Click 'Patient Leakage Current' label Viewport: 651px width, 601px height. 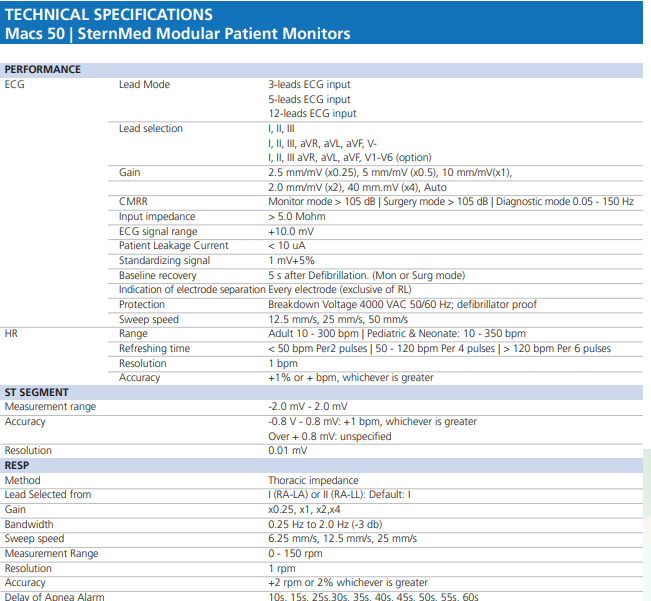pos(174,246)
